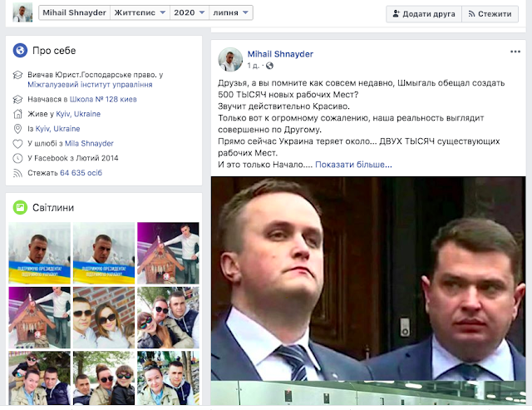Image resolution: width=532 pixels, height=410 pixels.
Task: Click the Стежити button
Action: (x=490, y=14)
